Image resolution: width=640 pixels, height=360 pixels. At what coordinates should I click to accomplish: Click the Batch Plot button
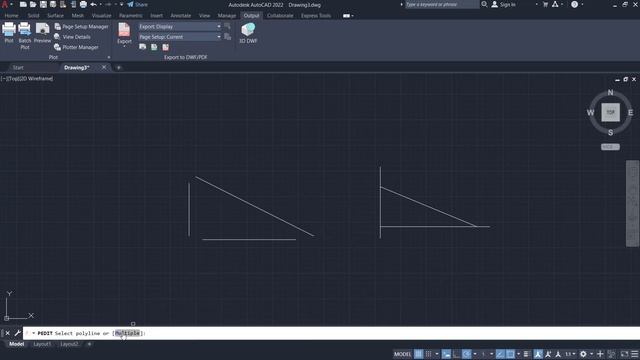pos(24,36)
